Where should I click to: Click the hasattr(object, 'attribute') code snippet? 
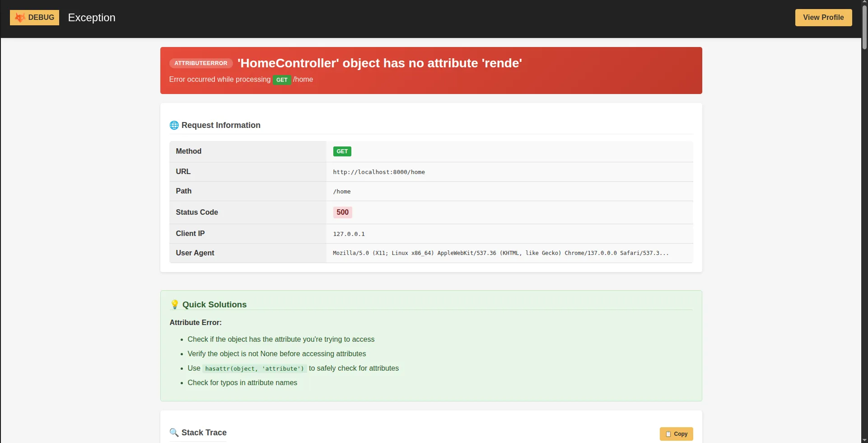coord(255,369)
